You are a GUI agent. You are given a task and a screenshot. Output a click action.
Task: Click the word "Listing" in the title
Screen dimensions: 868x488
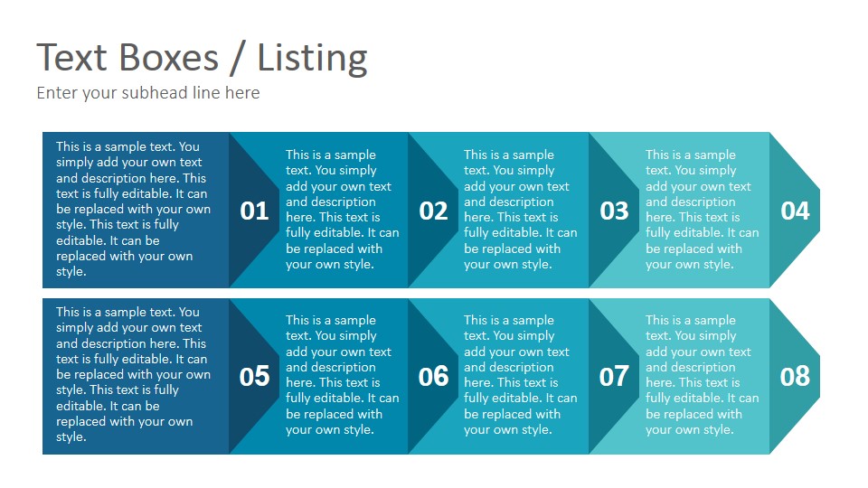(x=312, y=58)
